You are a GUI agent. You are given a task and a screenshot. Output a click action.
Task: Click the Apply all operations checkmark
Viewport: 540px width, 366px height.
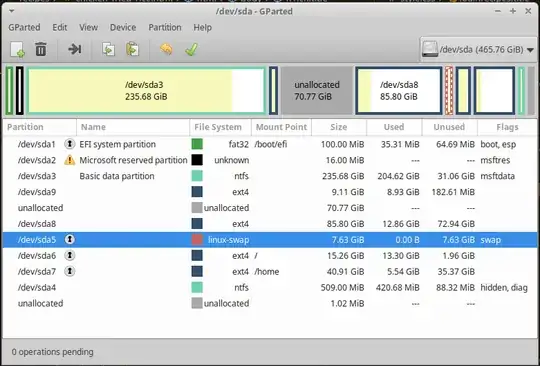(191, 50)
